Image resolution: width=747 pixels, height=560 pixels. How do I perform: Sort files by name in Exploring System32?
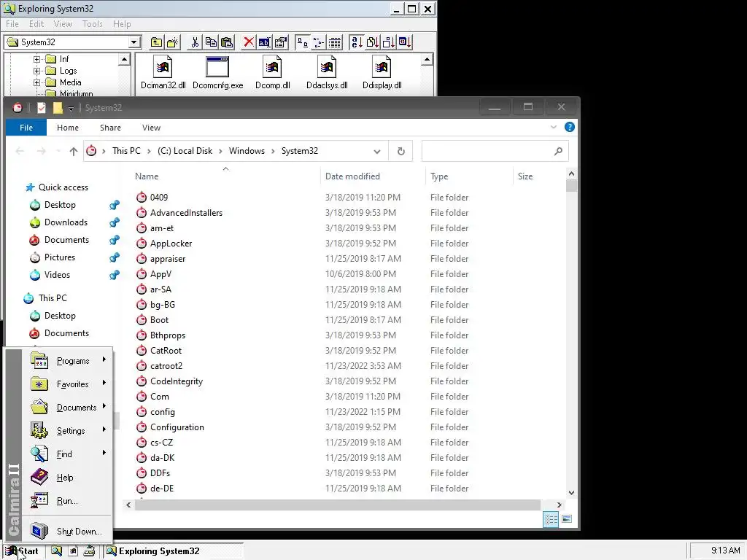[356, 42]
